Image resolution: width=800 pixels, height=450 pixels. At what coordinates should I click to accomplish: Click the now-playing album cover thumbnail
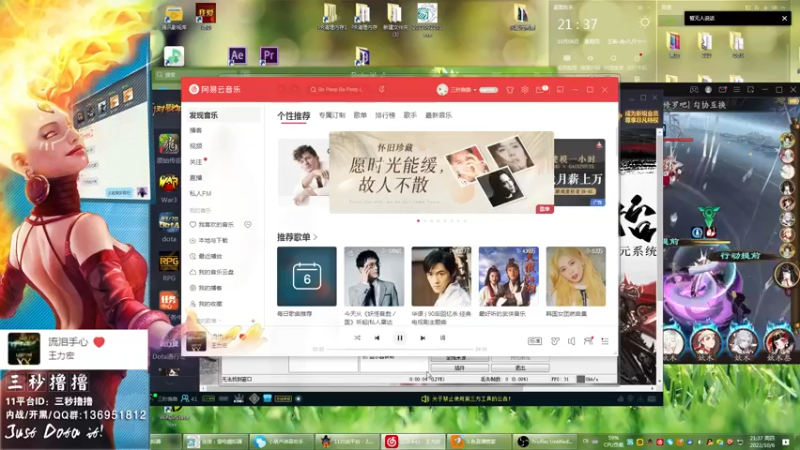point(196,341)
